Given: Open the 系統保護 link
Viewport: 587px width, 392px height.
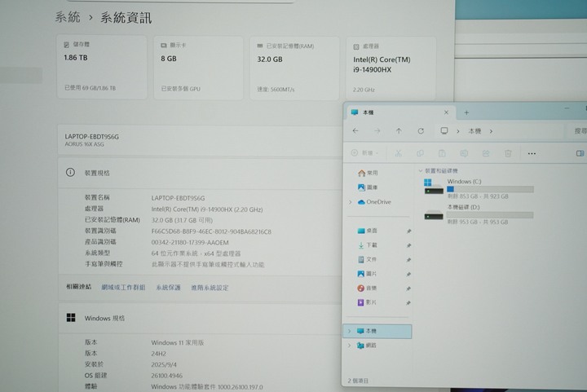Looking at the screenshot, I should 169,288.
